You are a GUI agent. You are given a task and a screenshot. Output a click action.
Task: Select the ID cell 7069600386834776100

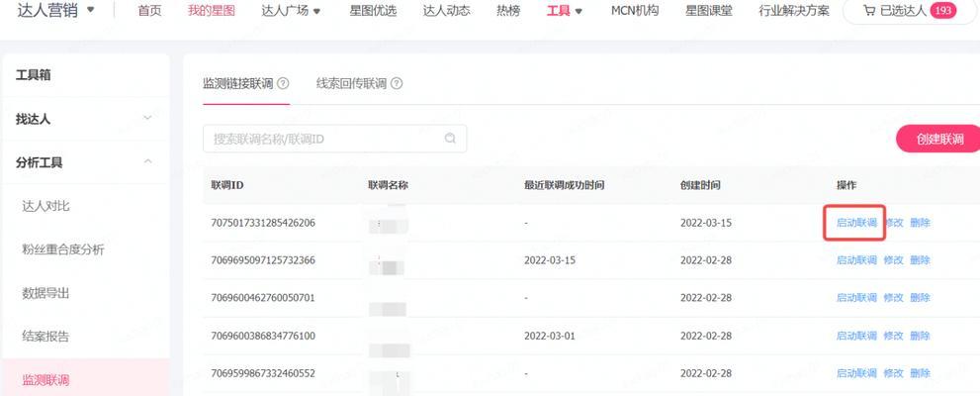(x=263, y=336)
